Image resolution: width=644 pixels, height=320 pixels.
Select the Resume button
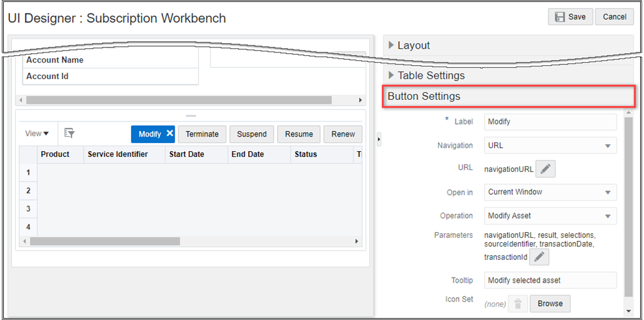299,134
